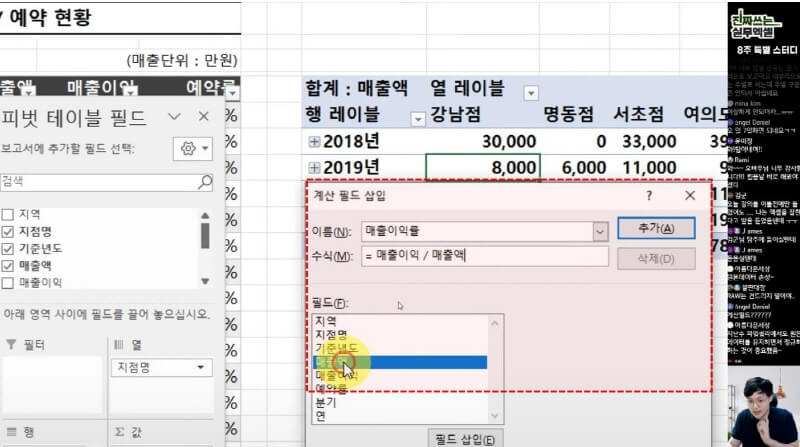The height and width of the screenshot is (447, 800).
Task: Click the name input containing 매출이익률
Action: [x=478, y=232]
